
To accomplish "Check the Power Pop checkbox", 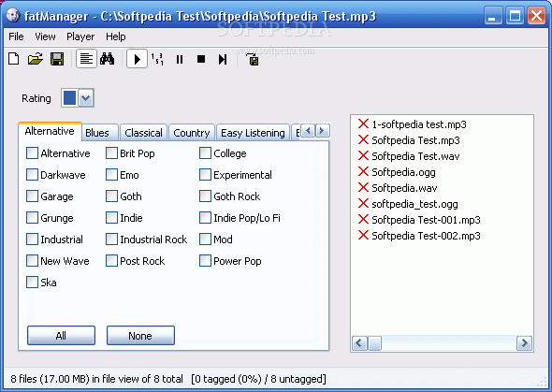I will pos(205,261).
